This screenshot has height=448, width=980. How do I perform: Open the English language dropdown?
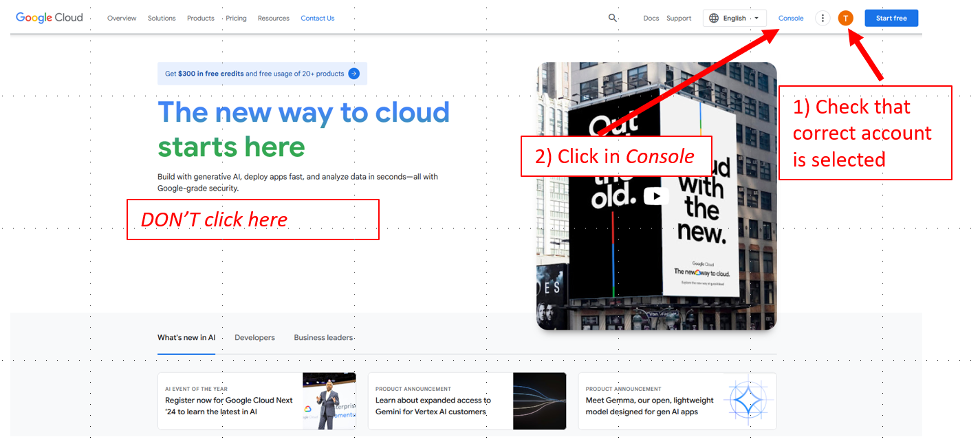click(x=734, y=19)
